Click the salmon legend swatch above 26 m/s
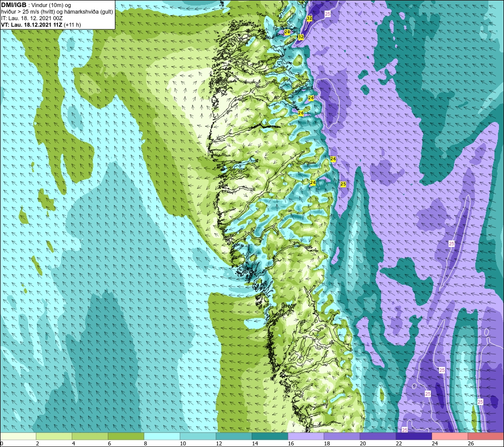Viewport: 504px width, 447px height. coord(486,436)
